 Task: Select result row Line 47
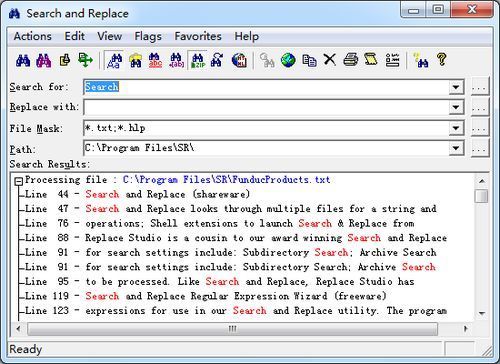[x=231, y=209]
